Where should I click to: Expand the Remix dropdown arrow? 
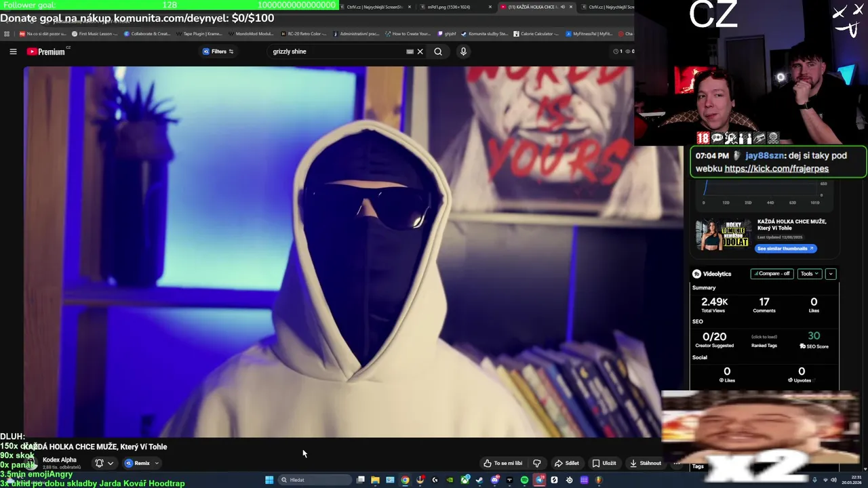(157, 463)
